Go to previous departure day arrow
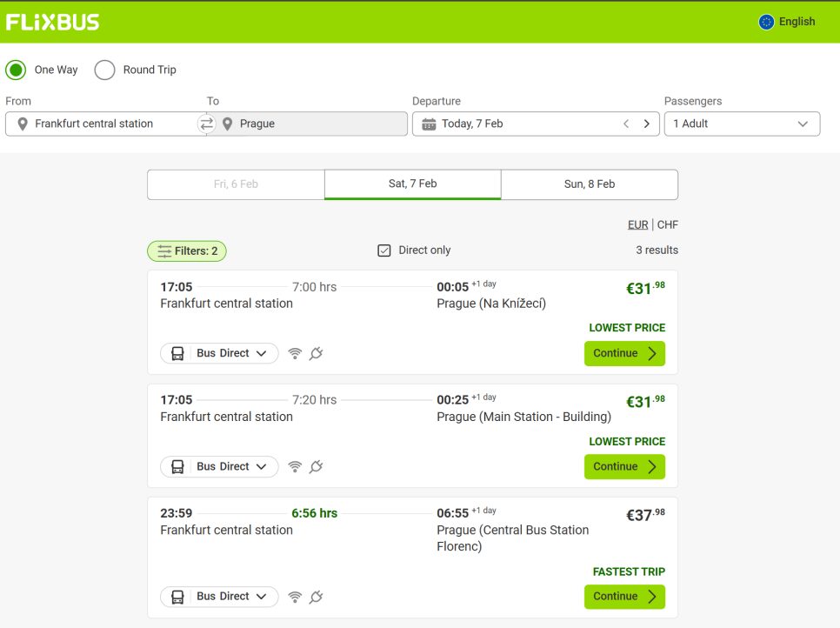 [x=626, y=124]
